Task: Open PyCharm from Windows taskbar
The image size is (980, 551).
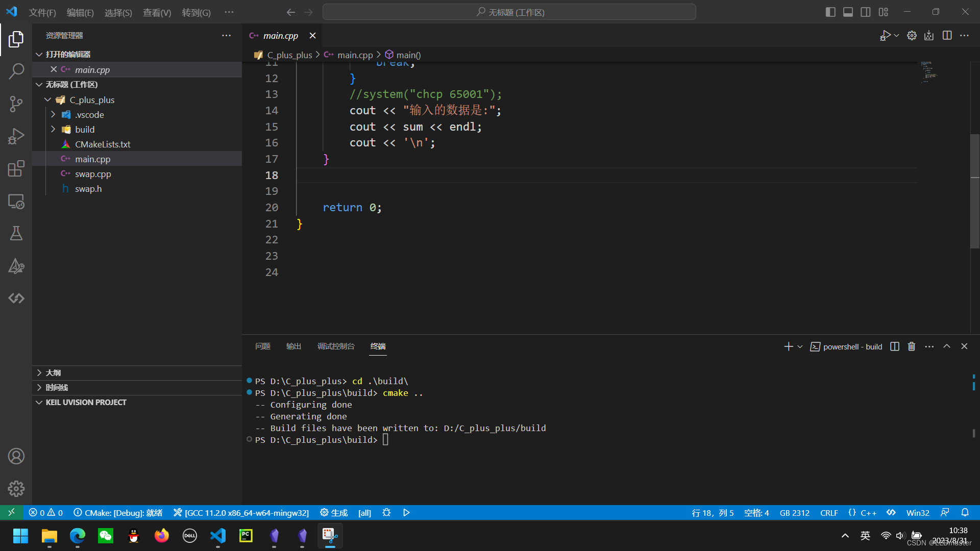Action: pyautogui.click(x=246, y=536)
